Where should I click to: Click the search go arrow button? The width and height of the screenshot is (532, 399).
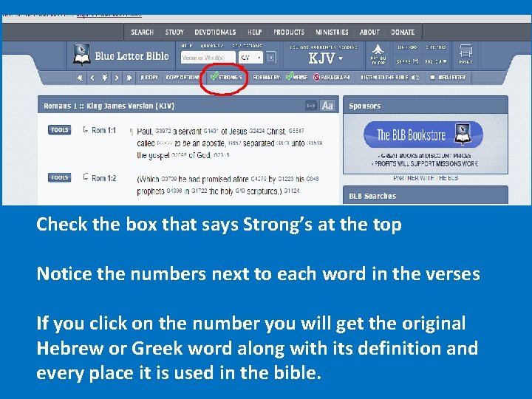point(270,58)
